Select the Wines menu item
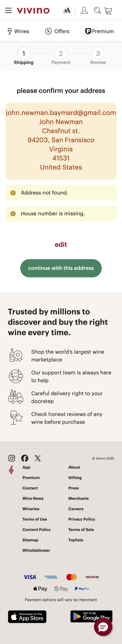This screenshot has width=122, height=644. point(18,31)
